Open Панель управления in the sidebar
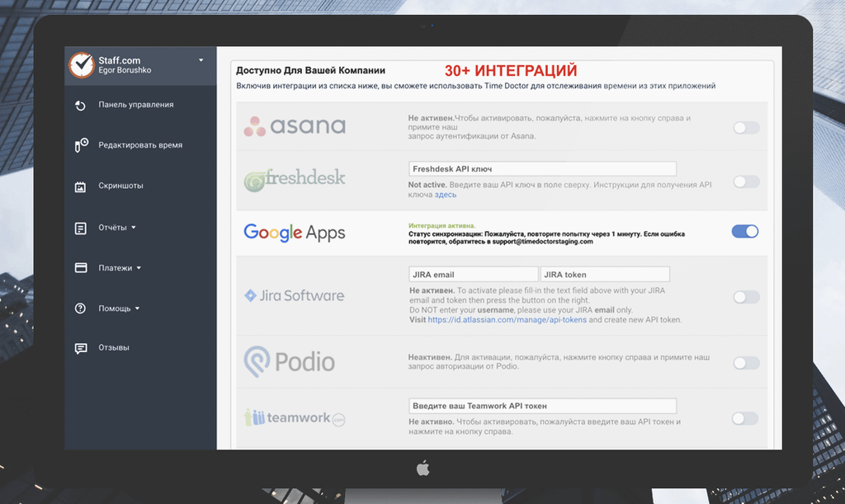The width and height of the screenshot is (845, 504). pyautogui.click(x=136, y=105)
